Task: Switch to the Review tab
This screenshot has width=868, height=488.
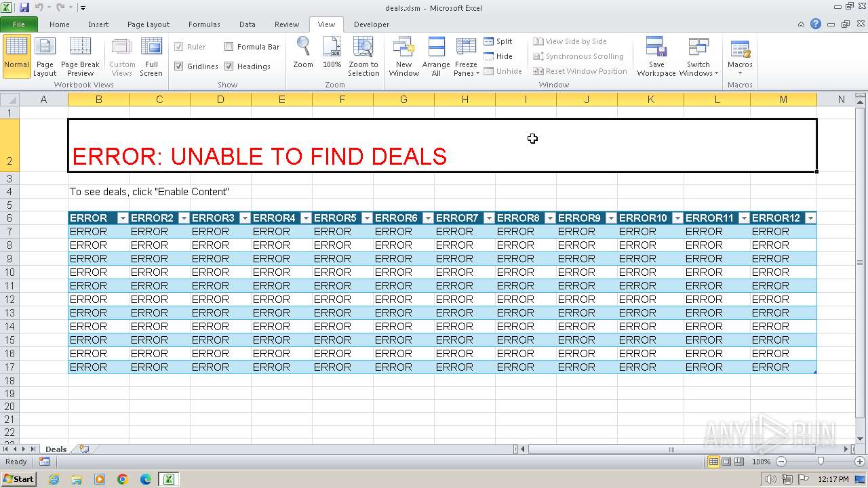Action: point(287,24)
